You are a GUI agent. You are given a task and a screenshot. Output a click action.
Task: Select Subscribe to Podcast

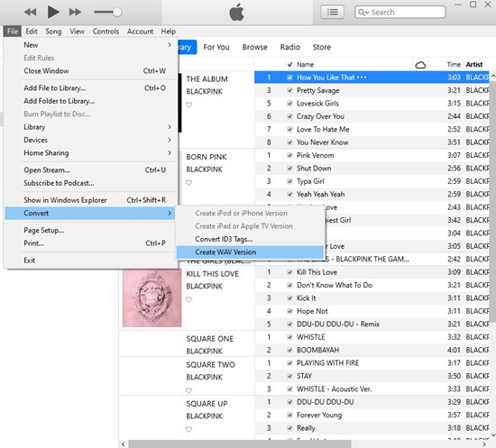click(90, 183)
